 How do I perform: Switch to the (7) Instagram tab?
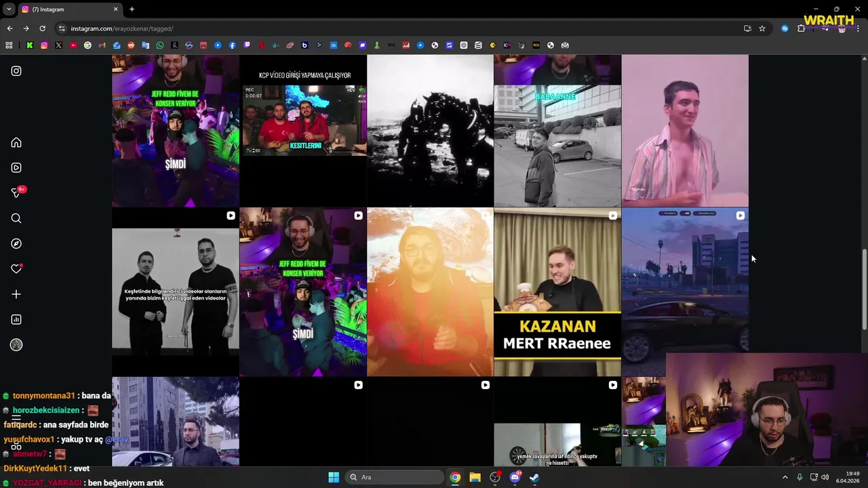point(68,9)
